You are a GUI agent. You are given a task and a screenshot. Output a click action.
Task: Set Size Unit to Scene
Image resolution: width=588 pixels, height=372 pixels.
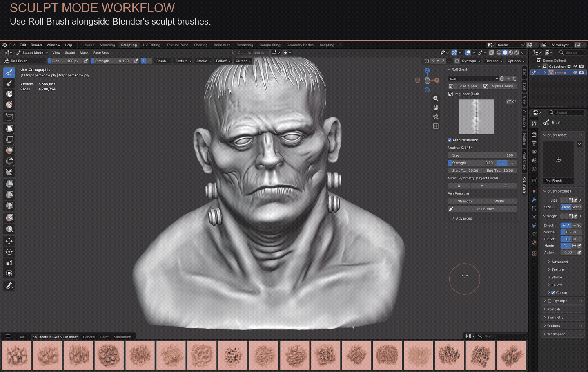[577, 207]
